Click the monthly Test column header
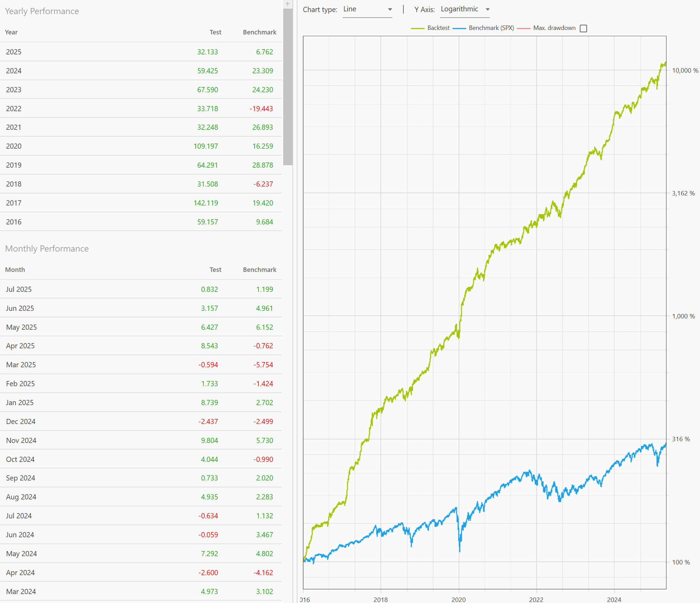This screenshot has width=700, height=603. [x=215, y=270]
